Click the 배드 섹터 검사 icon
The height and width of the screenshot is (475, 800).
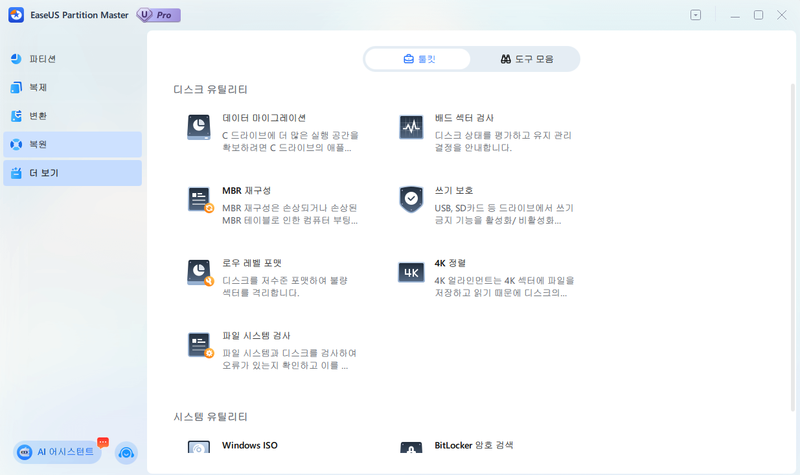pos(411,127)
